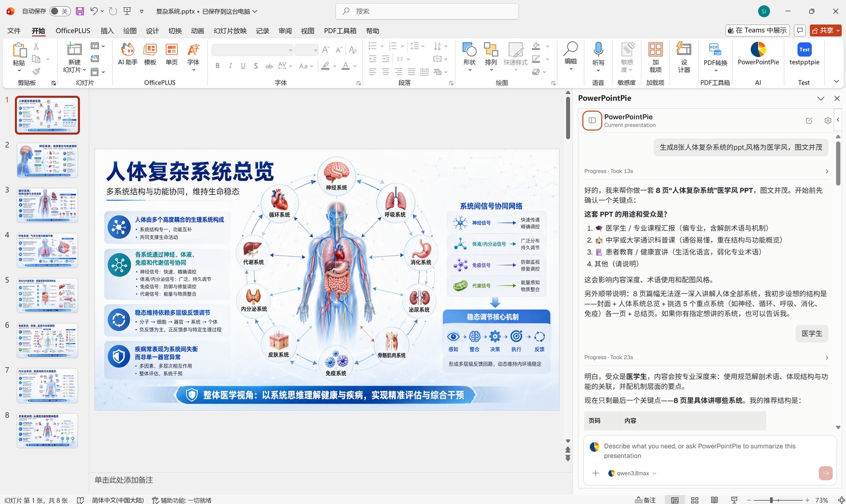Open PowerPointPie settings gear
The height and width of the screenshot is (504, 846).
click(x=827, y=120)
